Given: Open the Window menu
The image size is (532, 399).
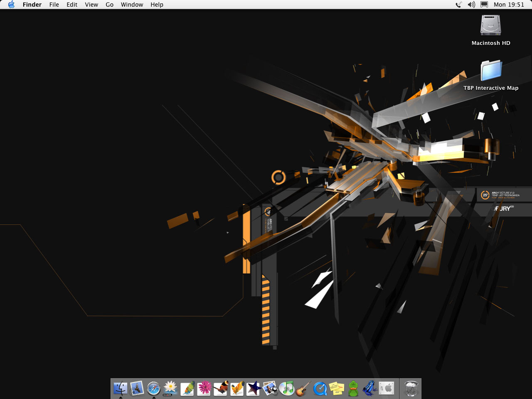Looking at the screenshot, I should [132, 5].
